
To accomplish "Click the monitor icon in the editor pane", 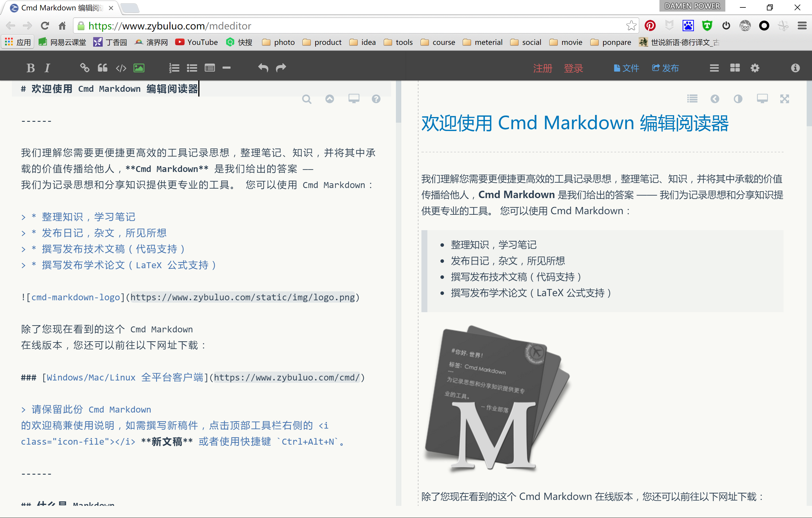I will (x=354, y=99).
